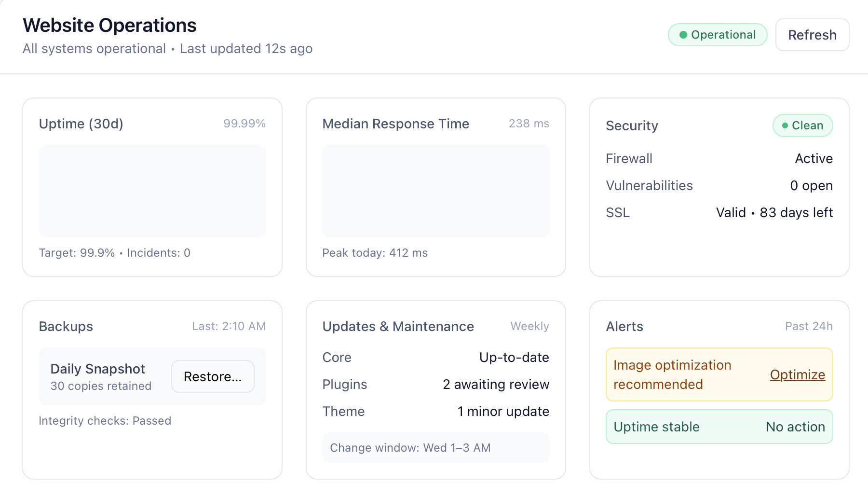
Task: Click the SSL validity row
Action: pyautogui.click(x=719, y=212)
